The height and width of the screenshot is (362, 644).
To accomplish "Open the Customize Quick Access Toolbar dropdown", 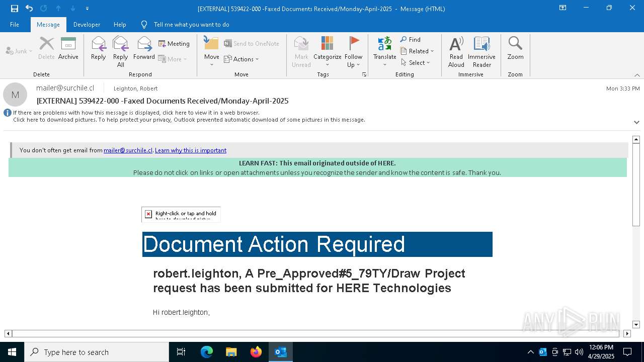I will point(88,9).
